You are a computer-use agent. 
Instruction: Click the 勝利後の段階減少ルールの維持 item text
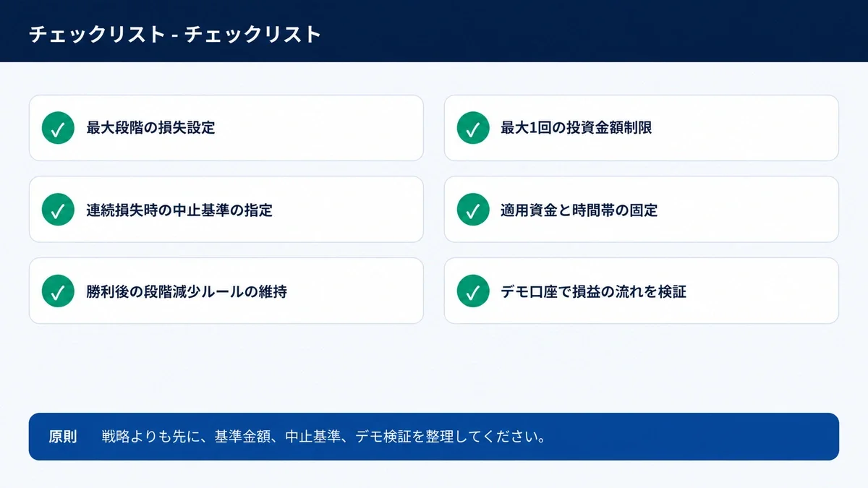[x=187, y=292]
